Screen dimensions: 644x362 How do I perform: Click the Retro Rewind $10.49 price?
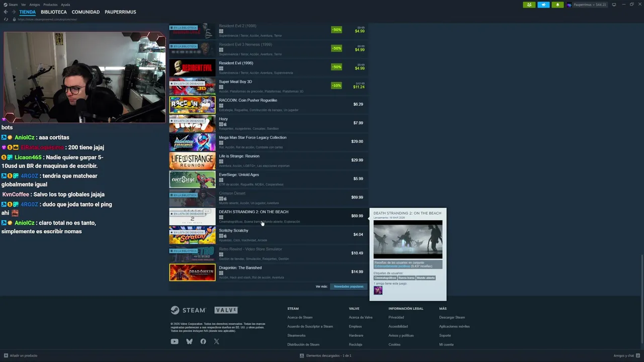tap(357, 253)
